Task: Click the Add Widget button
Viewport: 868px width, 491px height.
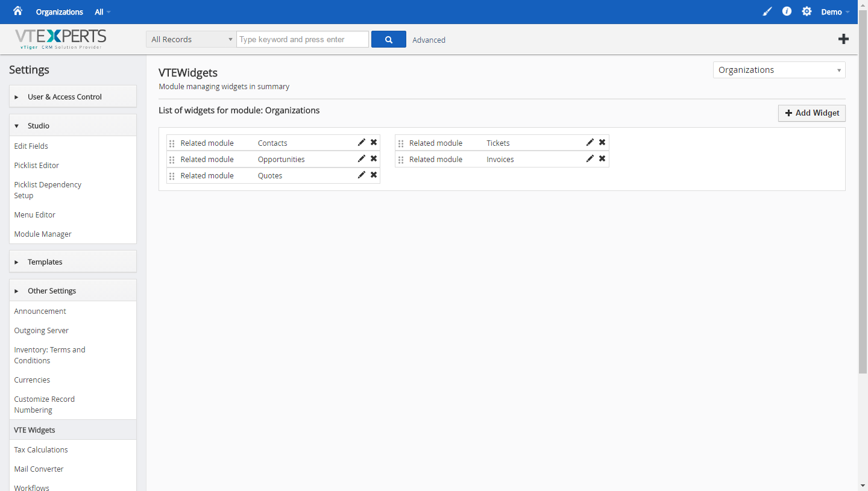Action: 812,113
